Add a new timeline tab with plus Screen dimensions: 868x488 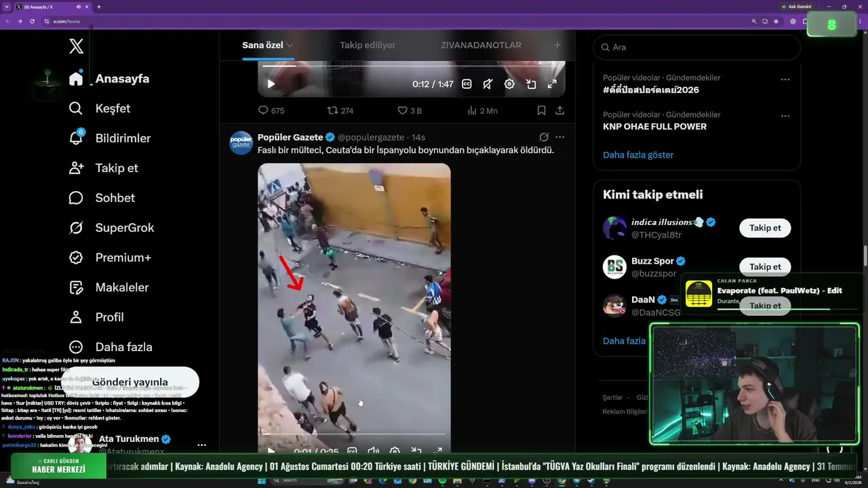(557, 45)
